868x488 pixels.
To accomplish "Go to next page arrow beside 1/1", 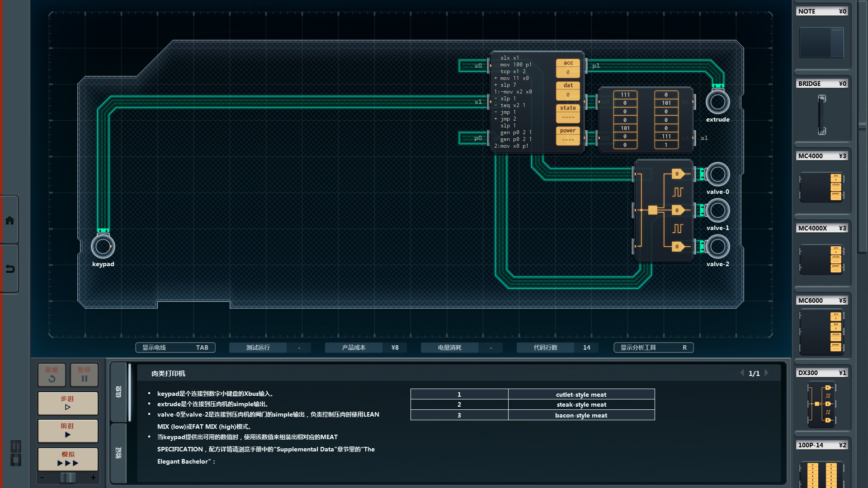I will (x=767, y=373).
